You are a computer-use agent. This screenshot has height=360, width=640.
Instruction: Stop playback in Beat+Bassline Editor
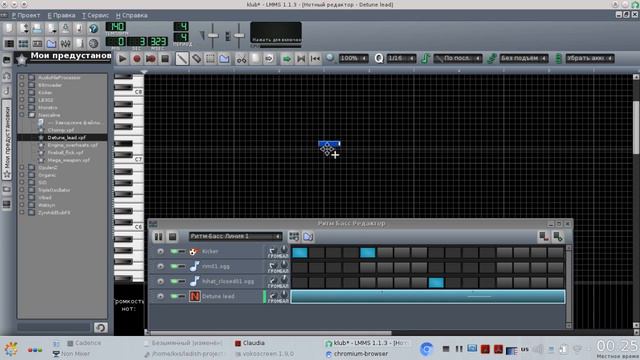[172, 236]
